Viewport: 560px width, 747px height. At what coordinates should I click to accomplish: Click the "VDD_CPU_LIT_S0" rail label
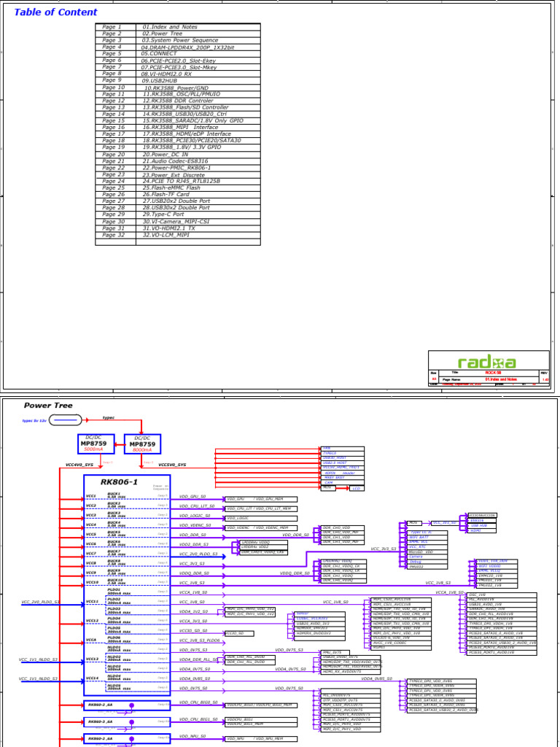(197, 506)
